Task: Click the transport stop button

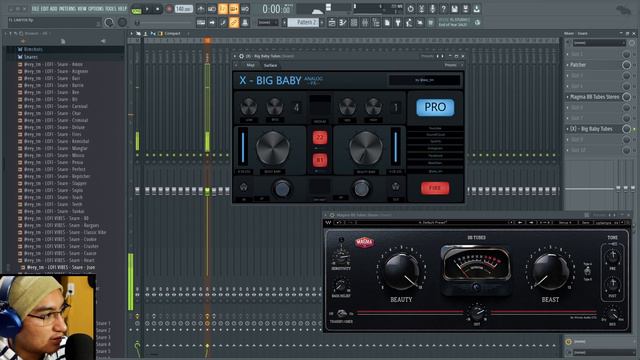Action: pyautogui.click(x=158, y=9)
